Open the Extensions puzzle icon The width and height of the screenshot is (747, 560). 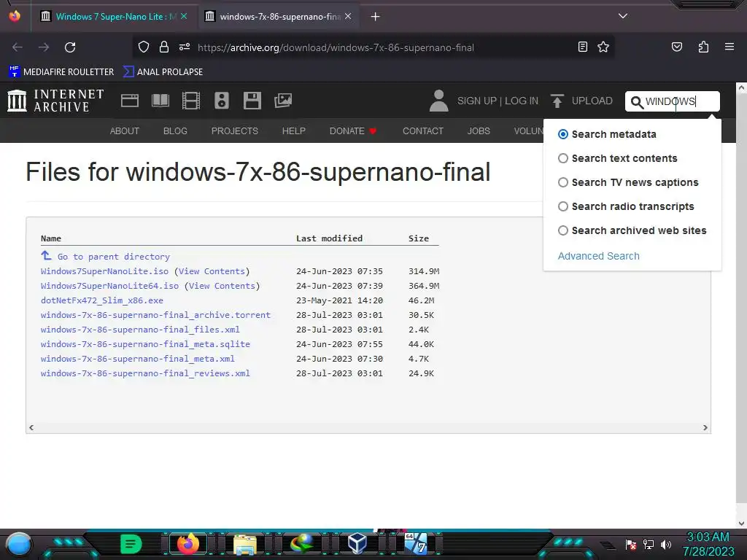pyautogui.click(x=703, y=47)
